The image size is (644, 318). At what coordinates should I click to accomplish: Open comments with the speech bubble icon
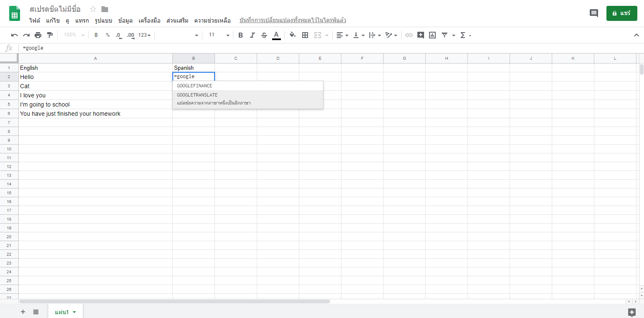pos(593,13)
